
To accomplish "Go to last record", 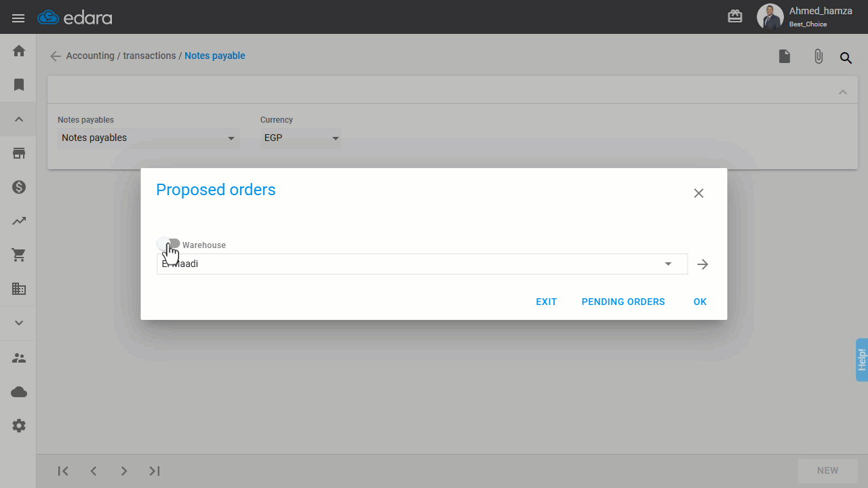I will click(155, 471).
